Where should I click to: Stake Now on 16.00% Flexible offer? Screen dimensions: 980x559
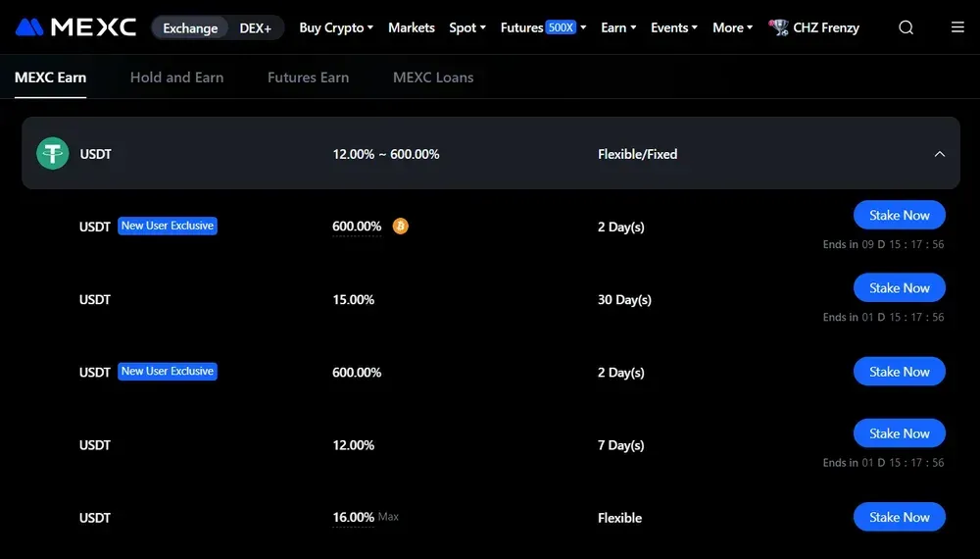coord(900,517)
